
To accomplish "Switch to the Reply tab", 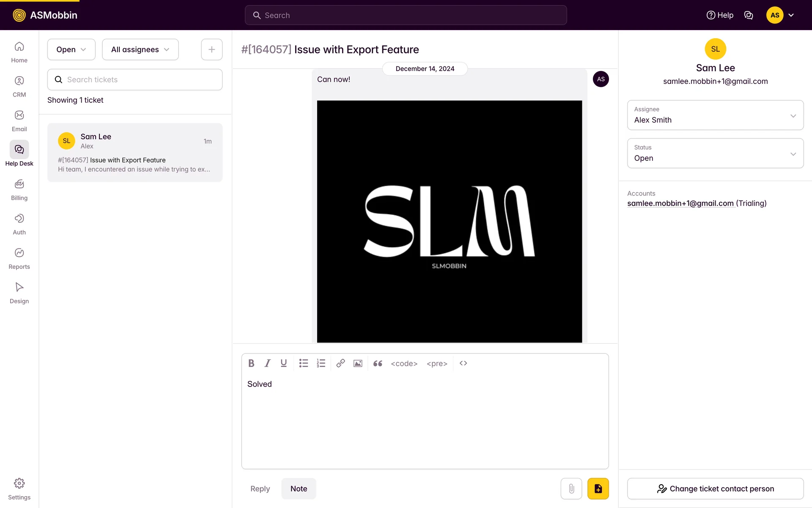I will [x=260, y=489].
